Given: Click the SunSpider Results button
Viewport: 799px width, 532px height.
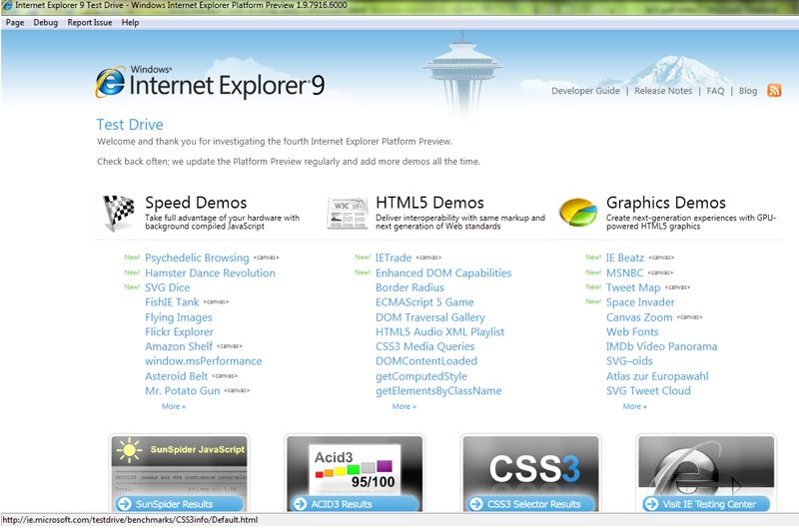Looking at the screenshot, I should [180, 504].
